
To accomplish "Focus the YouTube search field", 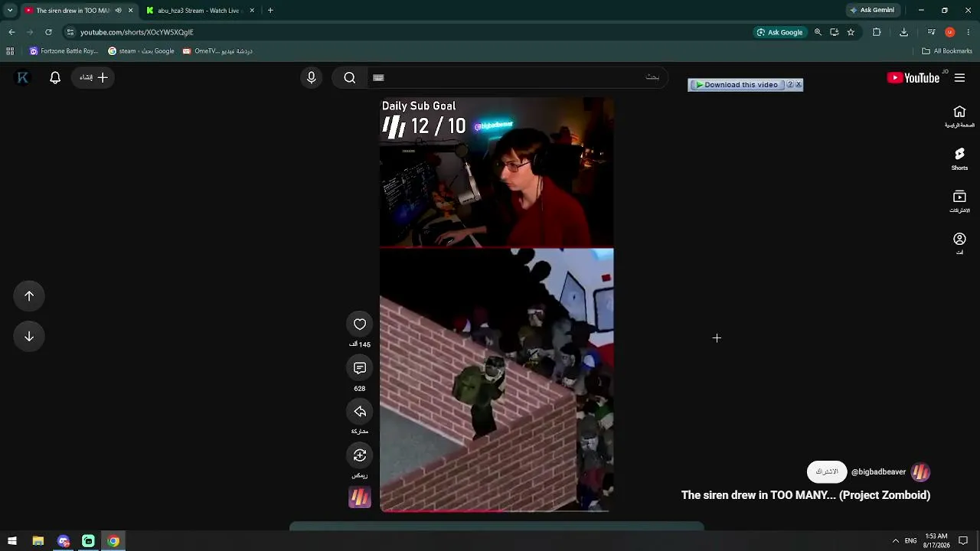I will click(x=516, y=77).
